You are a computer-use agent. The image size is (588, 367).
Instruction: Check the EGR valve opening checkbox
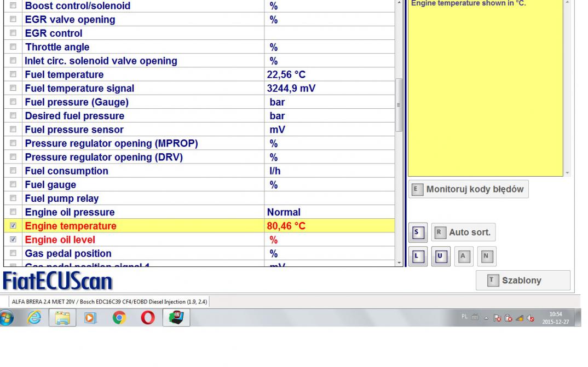click(13, 19)
